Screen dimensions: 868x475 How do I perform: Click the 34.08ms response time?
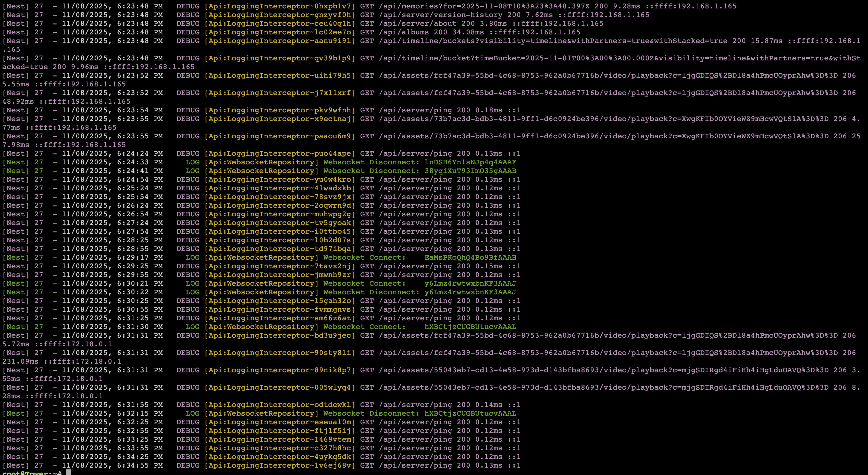tap(470, 32)
